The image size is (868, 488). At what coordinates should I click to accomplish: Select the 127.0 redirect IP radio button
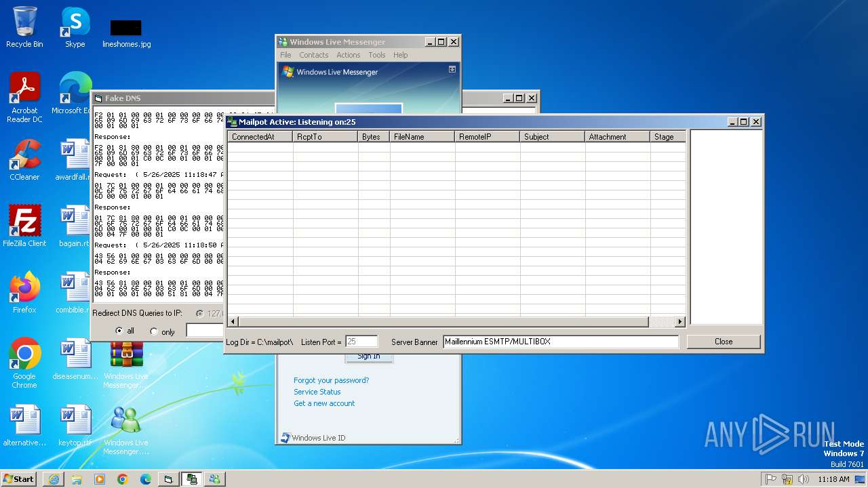click(199, 314)
